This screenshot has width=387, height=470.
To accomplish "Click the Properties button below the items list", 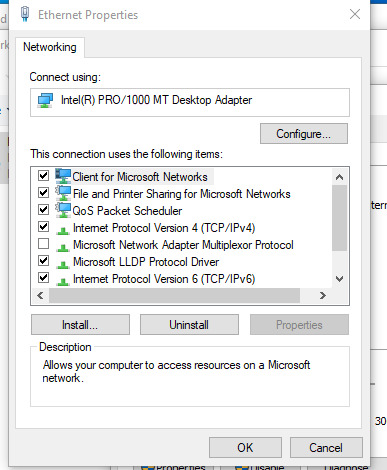I will coord(299,325).
